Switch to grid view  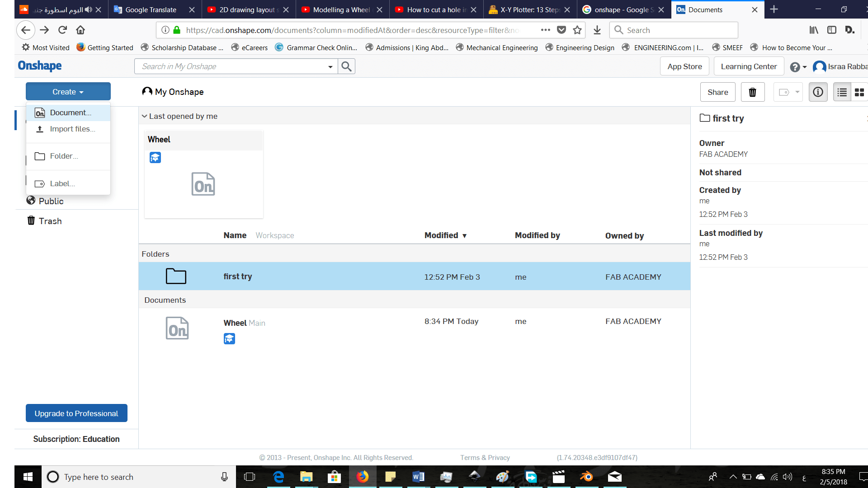tap(859, 92)
